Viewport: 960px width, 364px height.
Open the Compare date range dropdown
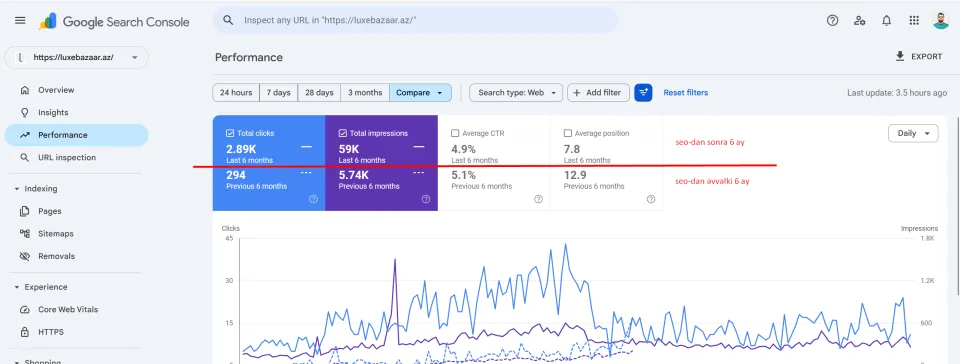pos(420,92)
